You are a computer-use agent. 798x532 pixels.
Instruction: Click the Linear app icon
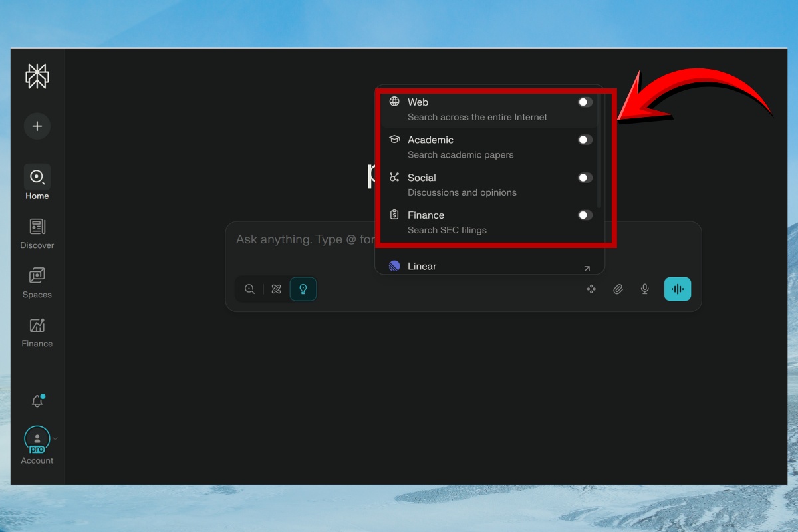tap(394, 266)
